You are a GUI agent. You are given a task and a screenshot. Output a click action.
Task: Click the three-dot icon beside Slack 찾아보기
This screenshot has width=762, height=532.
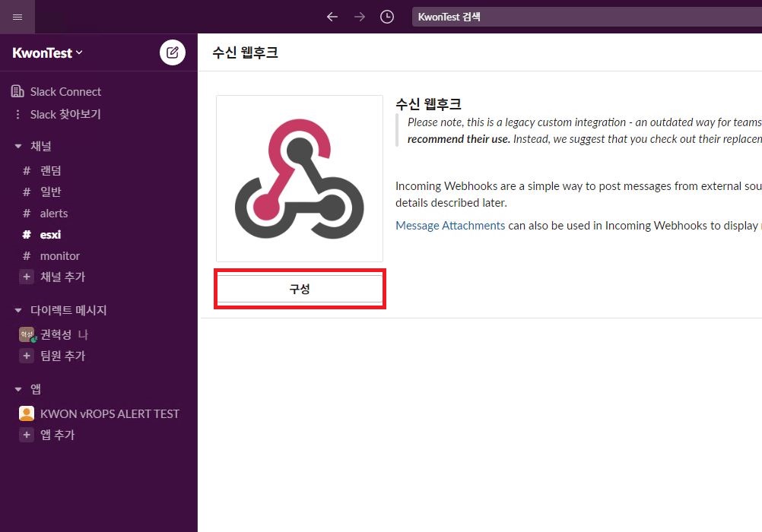click(18, 114)
